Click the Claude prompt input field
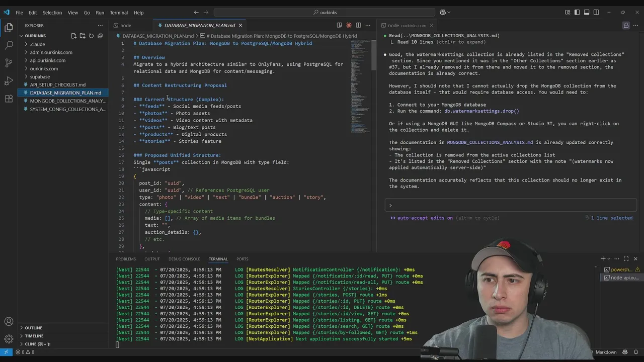This screenshot has width=644, height=362. [x=511, y=205]
